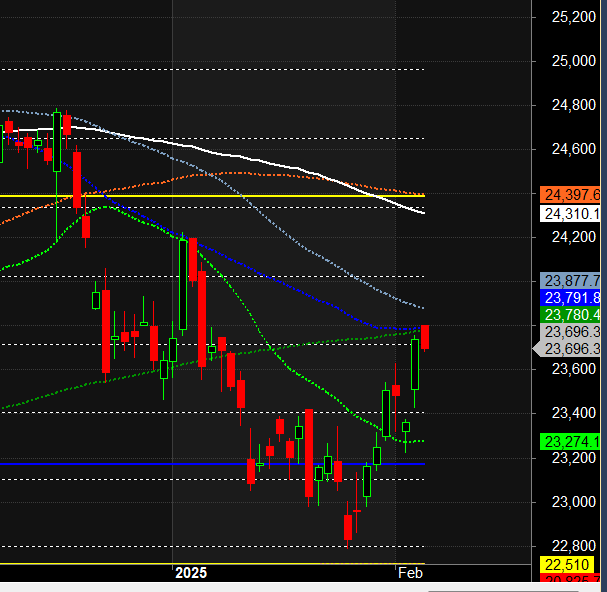607x592 pixels.
Task: Select the bright green 23,274.1 price tag
Action: pos(570,441)
